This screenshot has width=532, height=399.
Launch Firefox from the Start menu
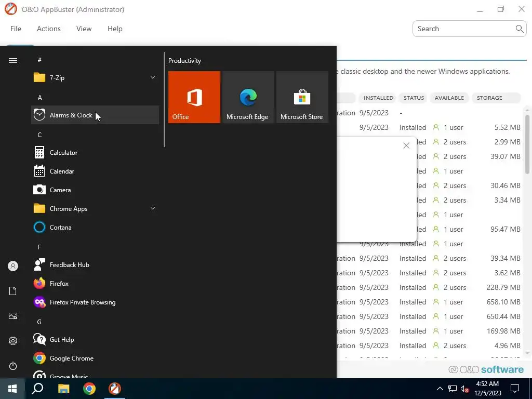(95, 283)
